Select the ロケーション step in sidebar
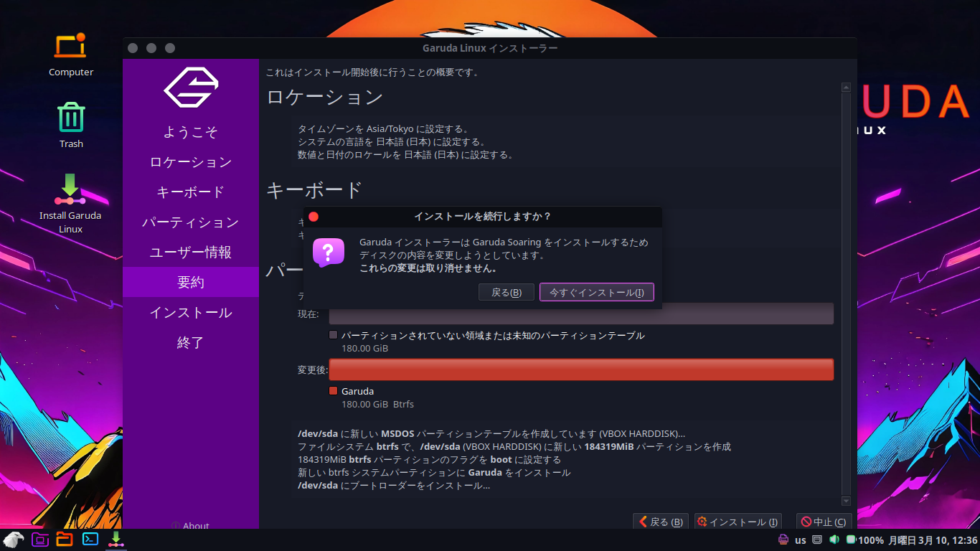 [x=191, y=162]
